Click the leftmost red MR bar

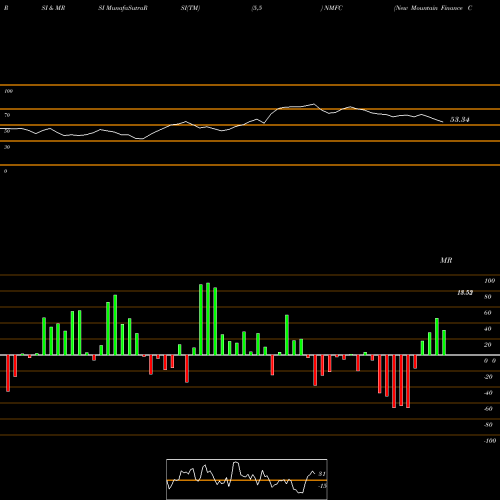(x=8, y=373)
